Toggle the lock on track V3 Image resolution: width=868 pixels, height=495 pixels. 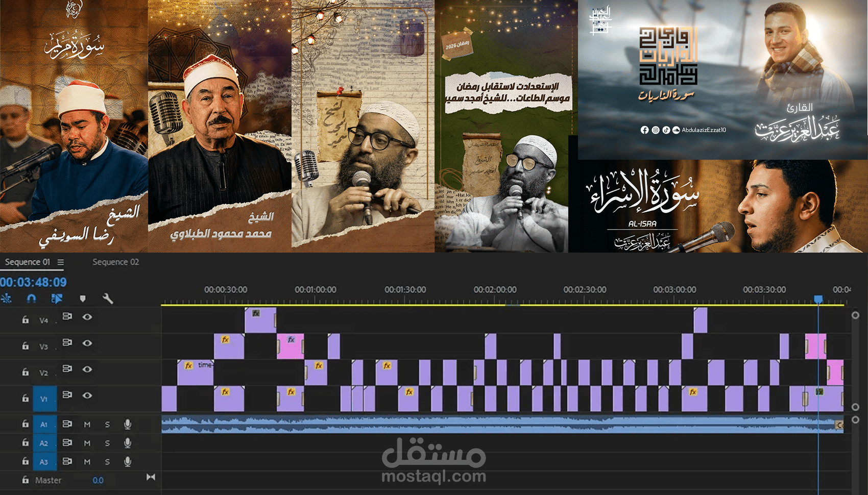tap(25, 345)
